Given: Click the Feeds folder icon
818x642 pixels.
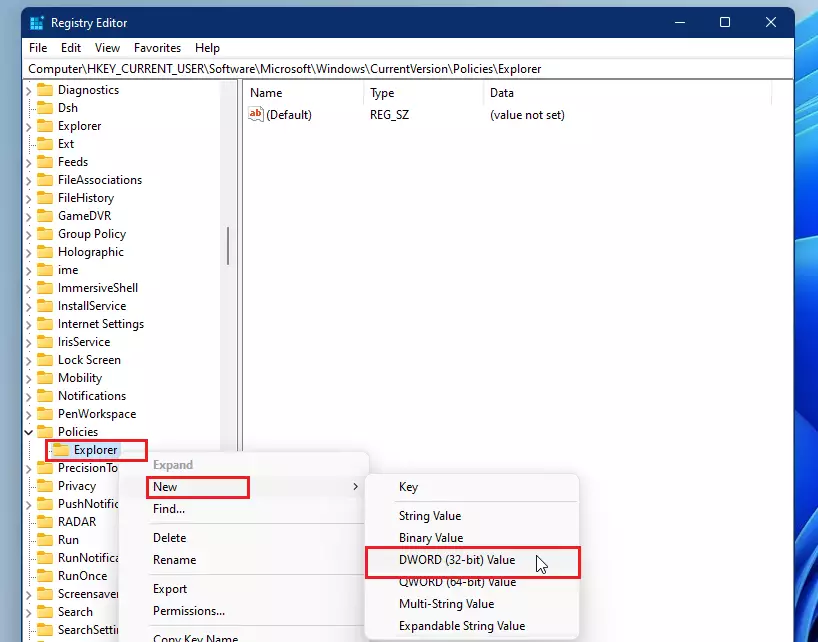Looking at the screenshot, I should coord(45,162).
